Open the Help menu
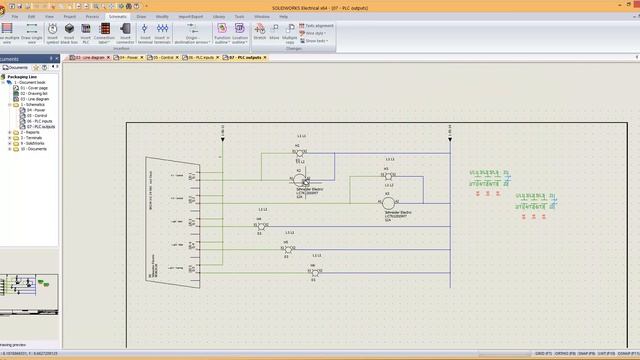This screenshot has height=360, width=640. [283, 17]
